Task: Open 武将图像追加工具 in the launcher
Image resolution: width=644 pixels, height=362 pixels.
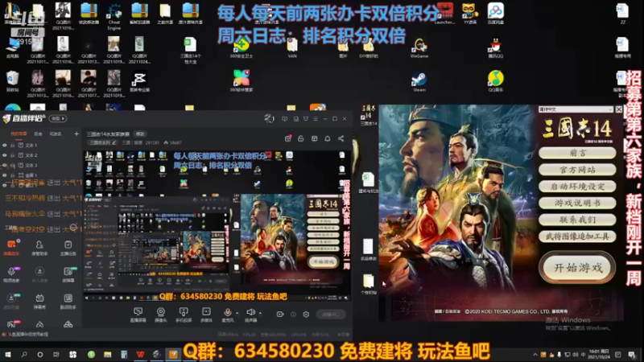Action: (x=577, y=237)
